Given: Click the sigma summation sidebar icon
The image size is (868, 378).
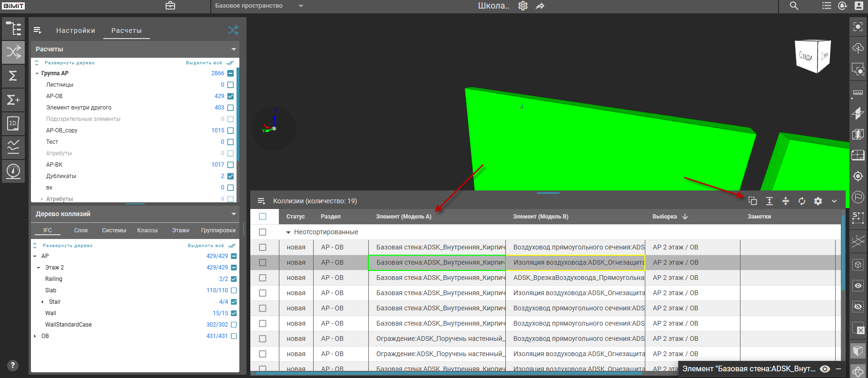Looking at the screenshot, I should (x=13, y=76).
